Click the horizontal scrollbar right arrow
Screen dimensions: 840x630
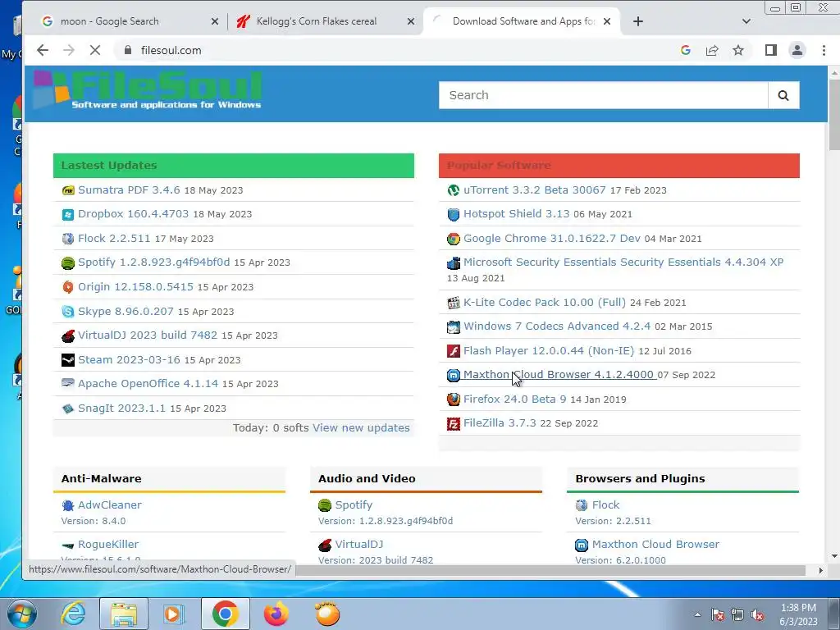click(820, 571)
